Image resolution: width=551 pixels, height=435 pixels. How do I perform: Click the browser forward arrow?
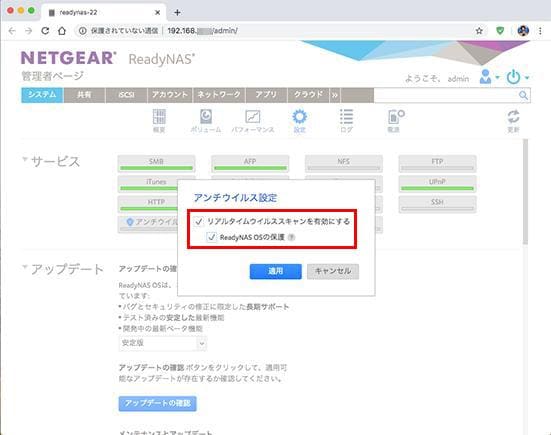pyautogui.click(x=28, y=31)
